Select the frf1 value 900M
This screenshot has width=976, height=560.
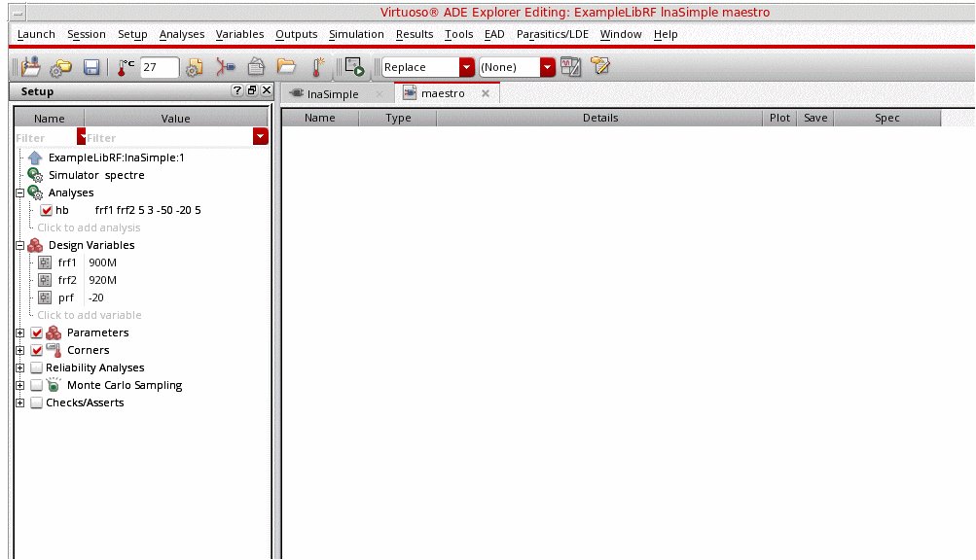tap(103, 262)
